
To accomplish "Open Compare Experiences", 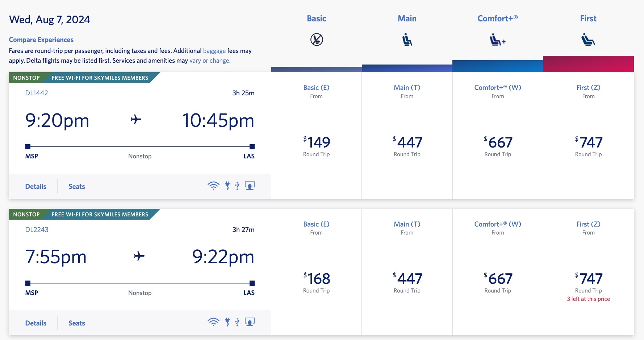I will point(41,40).
